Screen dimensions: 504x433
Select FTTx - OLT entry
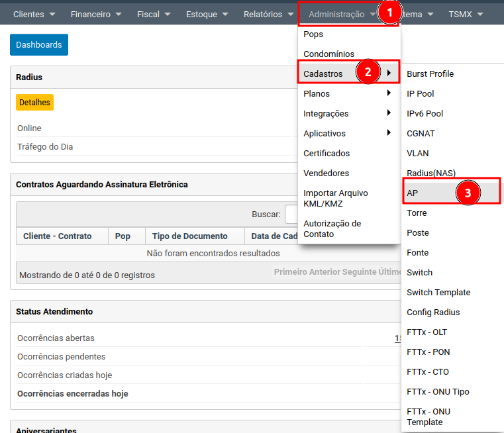[428, 332]
